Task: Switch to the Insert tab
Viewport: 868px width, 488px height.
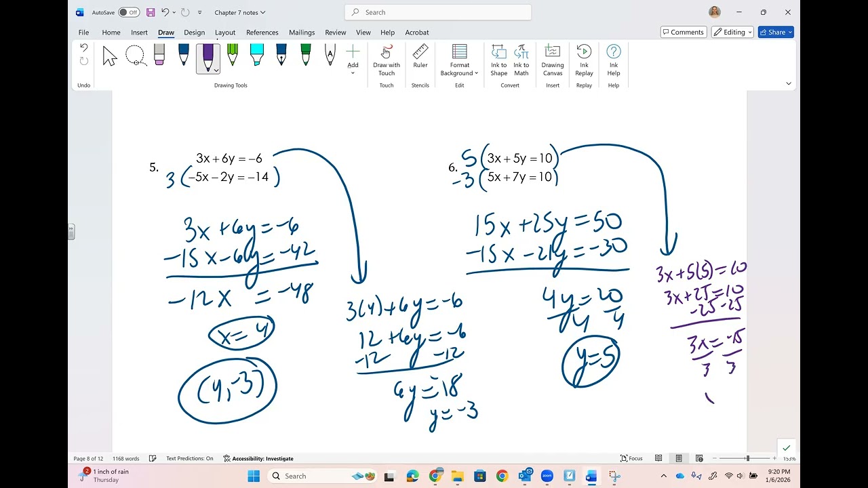Action: pyautogui.click(x=139, y=32)
